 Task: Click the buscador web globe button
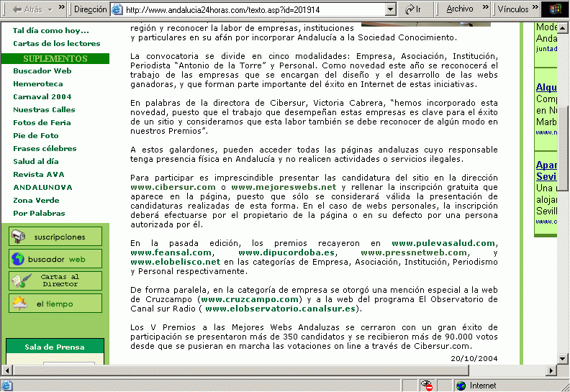[x=55, y=259]
